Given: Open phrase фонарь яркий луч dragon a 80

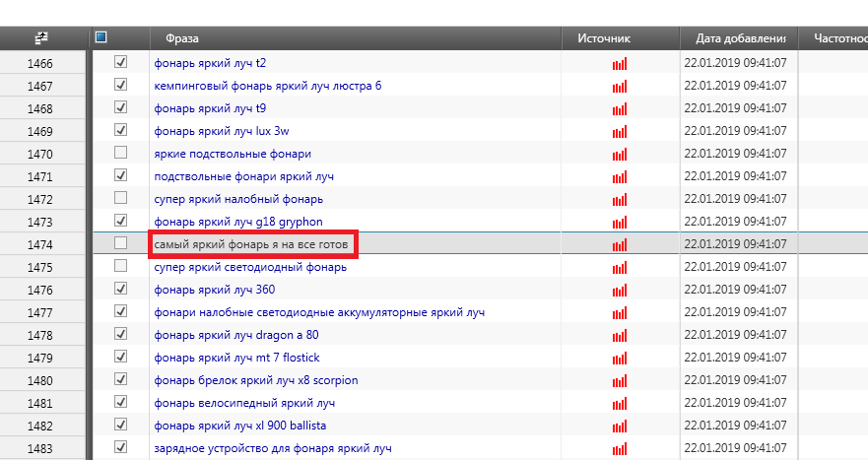Looking at the screenshot, I should click(236, 335).
